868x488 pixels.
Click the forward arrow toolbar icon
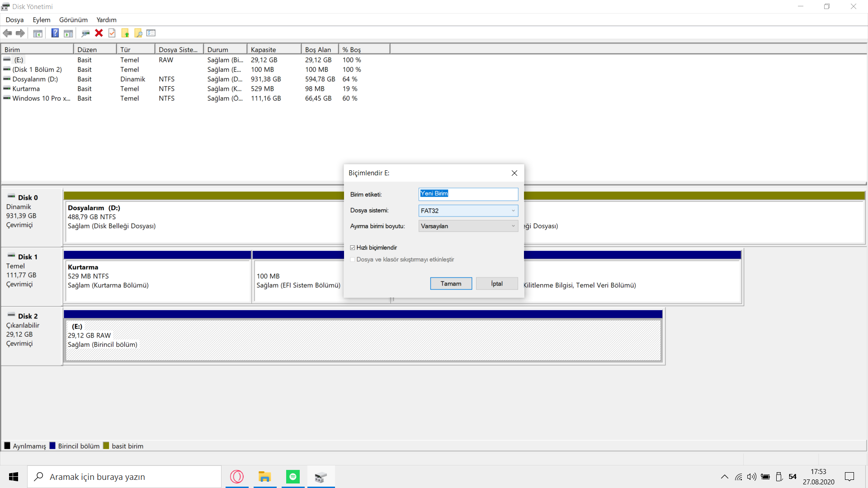pos(20,33)
